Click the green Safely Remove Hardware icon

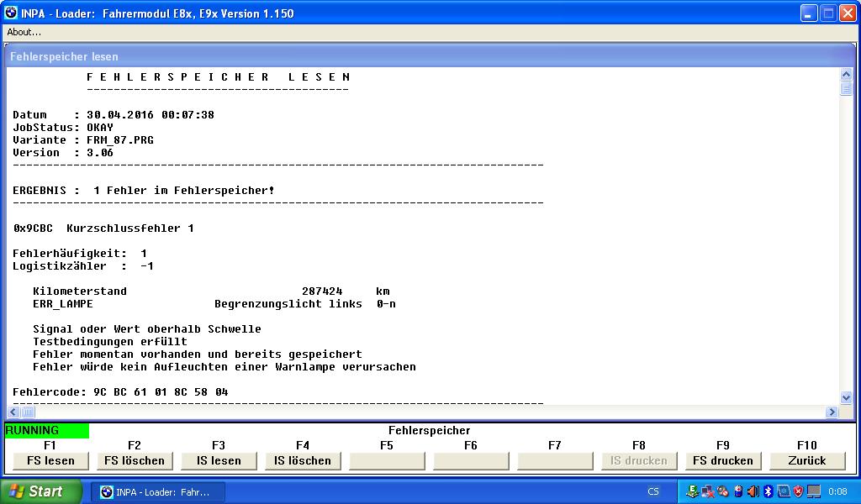point(692,491)
